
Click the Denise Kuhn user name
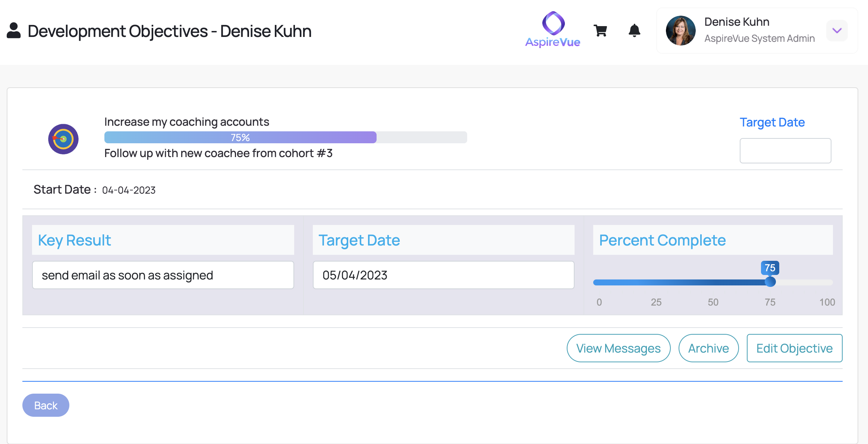coord(737,22)
